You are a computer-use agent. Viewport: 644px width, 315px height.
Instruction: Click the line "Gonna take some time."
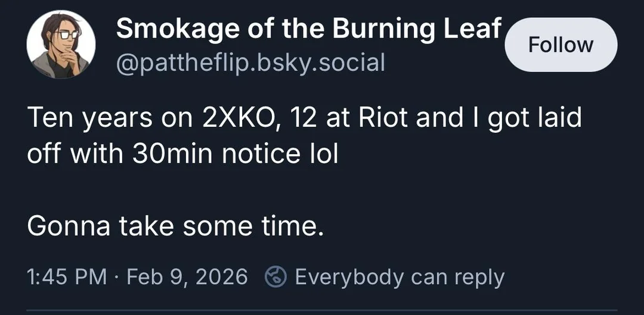click(x=175, y=226)
